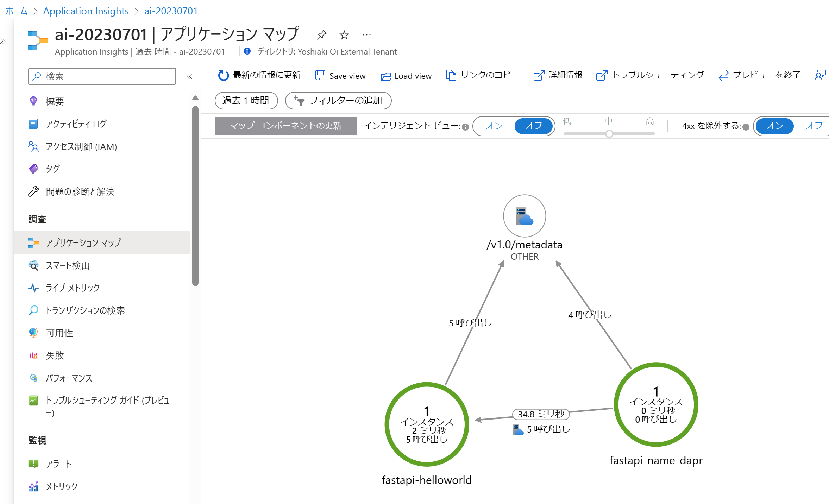Viewport: 829px width, 504px height.
Task: Click the /v1.0/metadata node icon
Action: pyautogui.click(x=524, y=216)
